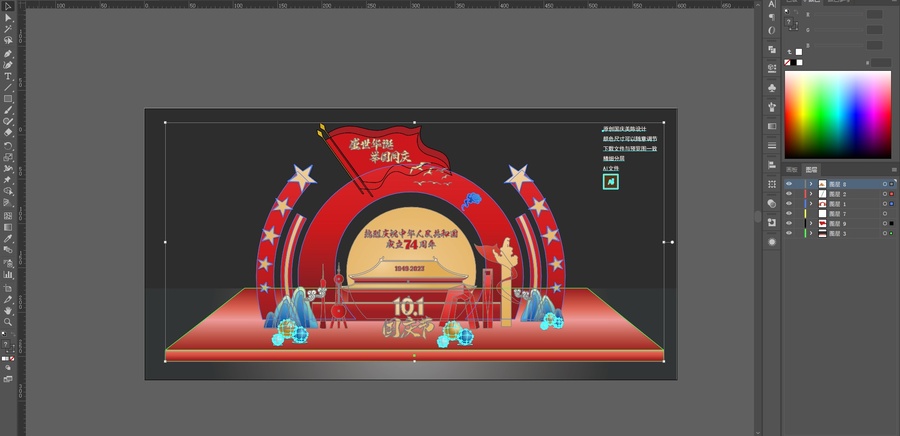Switch to the 图层 (Layers) tab

coord(811,170)
